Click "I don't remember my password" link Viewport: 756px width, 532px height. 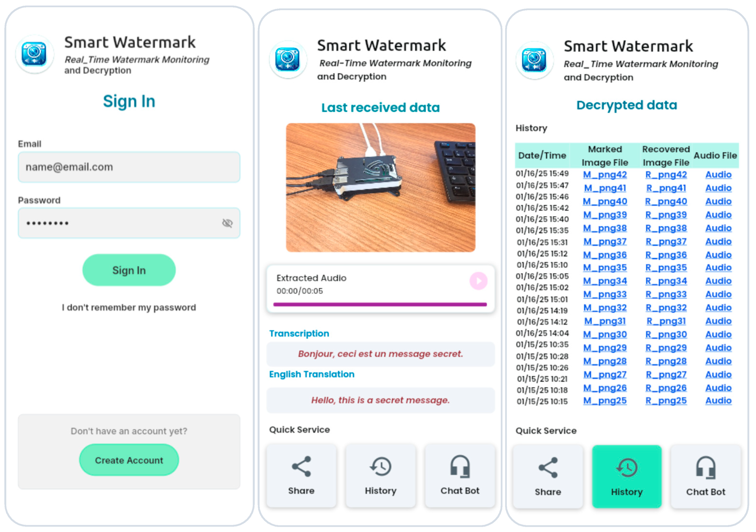pos(129,307)
